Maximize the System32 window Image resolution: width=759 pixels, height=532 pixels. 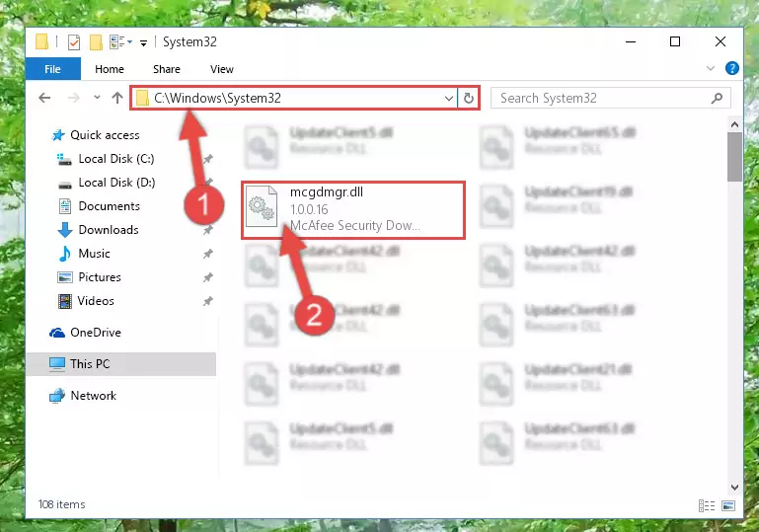(x=675, y=42)
